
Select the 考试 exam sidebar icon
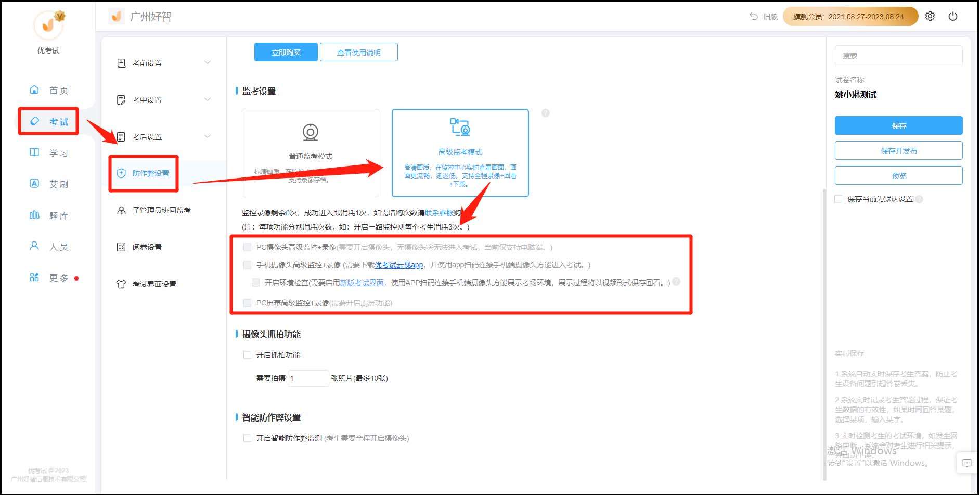(34, 121)
